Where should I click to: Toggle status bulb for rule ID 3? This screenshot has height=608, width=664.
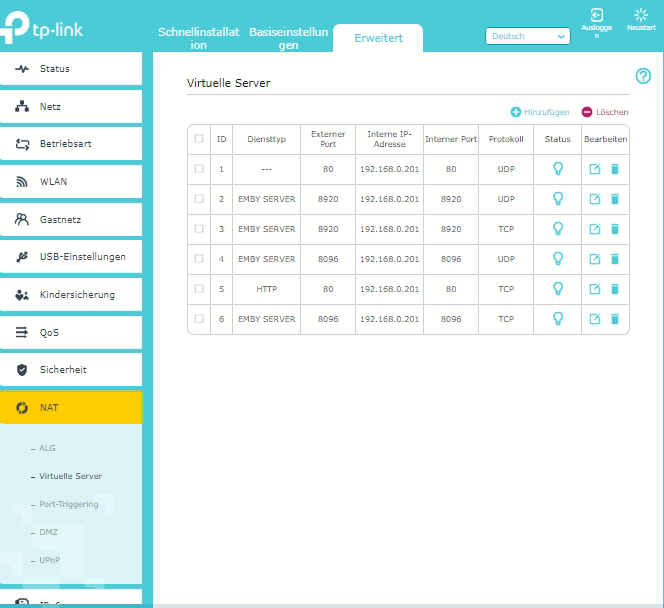558,229
